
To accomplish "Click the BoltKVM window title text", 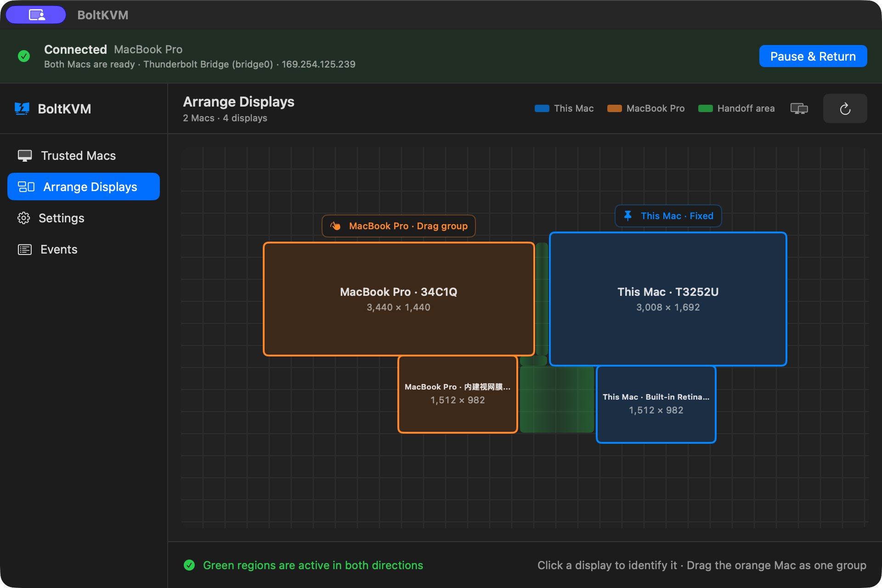I will [103, 15].
